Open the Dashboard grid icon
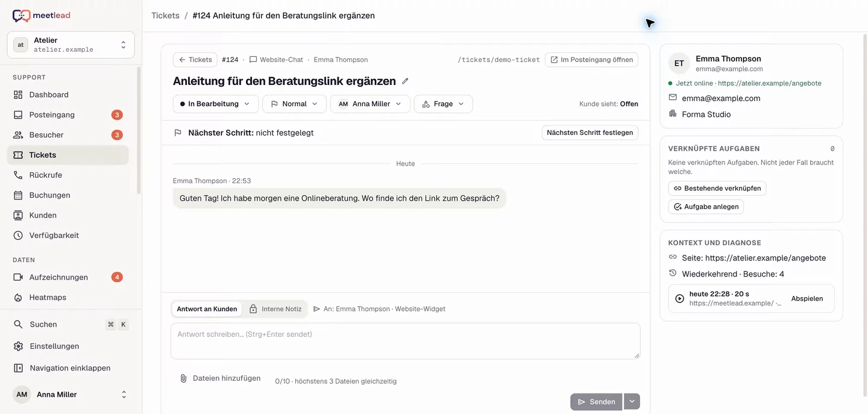 (18, 95)
